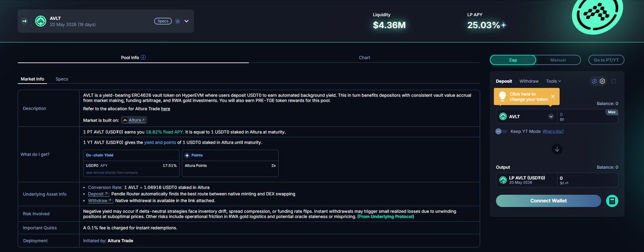Open the Withdraw link under Underlying Asset Info
Viewport: 644px width, 252px height.
coord(100,200)
